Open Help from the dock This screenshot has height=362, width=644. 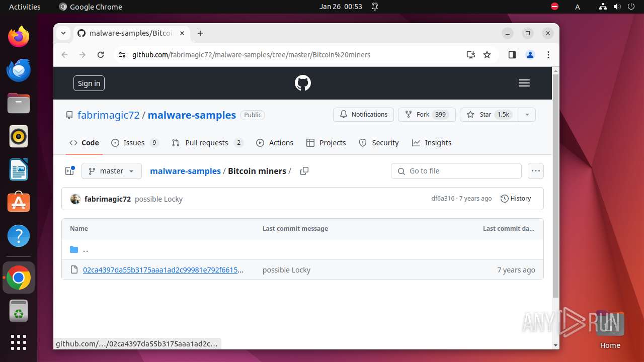(19, 236)
